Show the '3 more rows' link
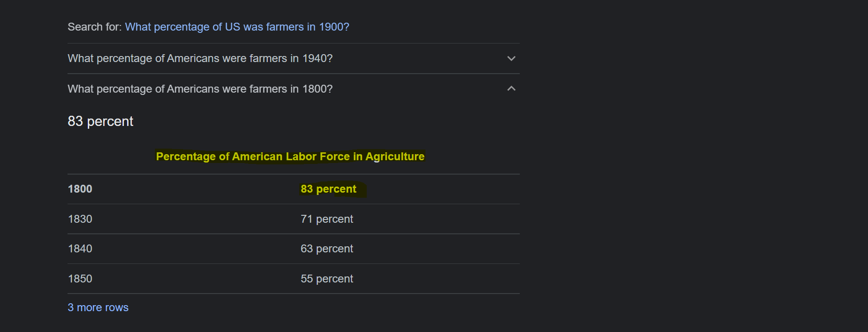This screenshot has width=868, height=332. point(98,307)
